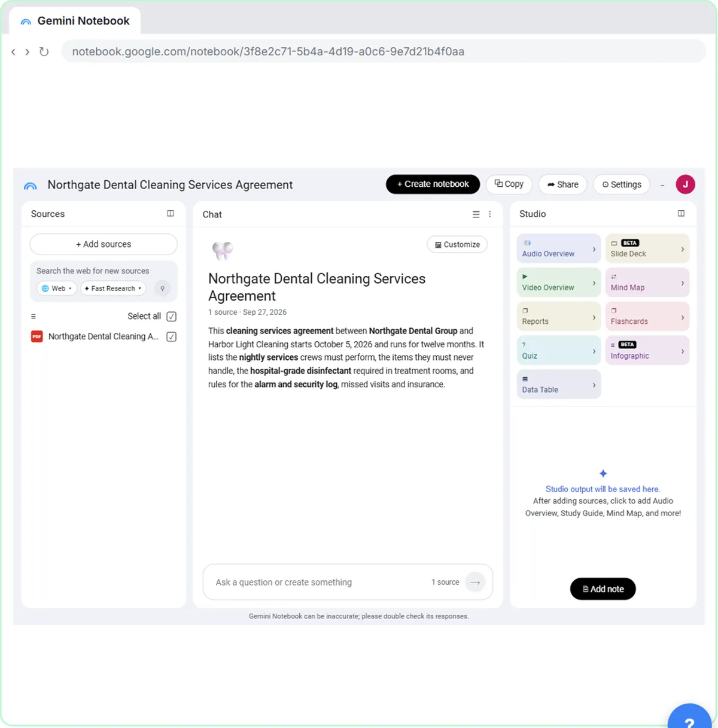The width and height of the screenshot is (718, 728).
Task: Click the notebook title in header bar
Action: click(x=170, y=185)
